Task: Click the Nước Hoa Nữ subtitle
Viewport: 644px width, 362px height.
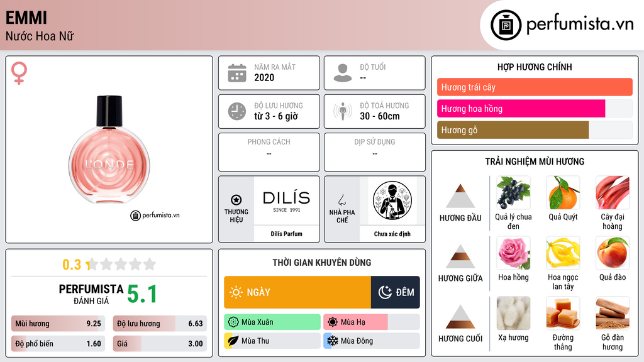Action: pos(40,36)
